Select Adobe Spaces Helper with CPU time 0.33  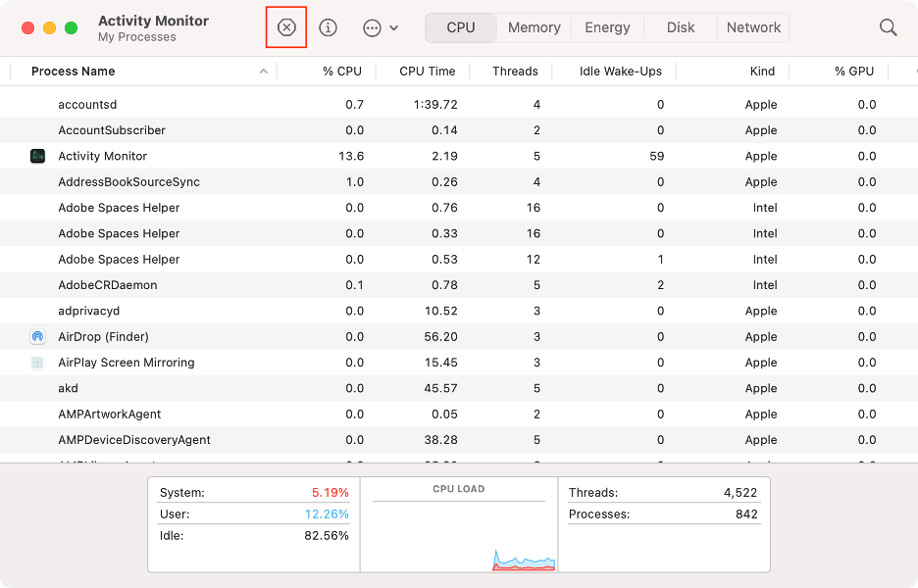point(459,233)
